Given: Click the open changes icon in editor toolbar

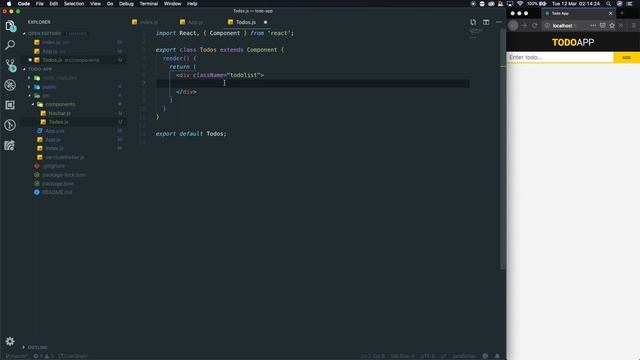Looking at the screenshot, I should [x=473, y=22].
